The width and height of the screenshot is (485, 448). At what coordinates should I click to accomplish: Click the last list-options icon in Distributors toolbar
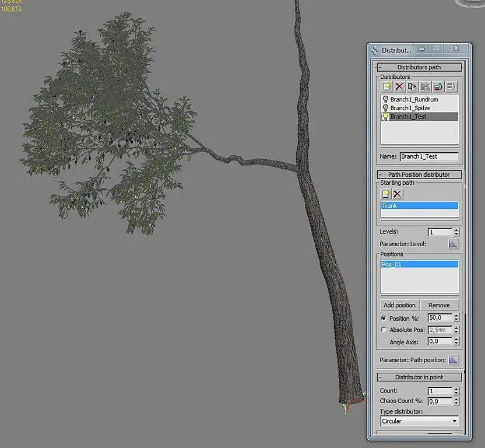point(451,87)
